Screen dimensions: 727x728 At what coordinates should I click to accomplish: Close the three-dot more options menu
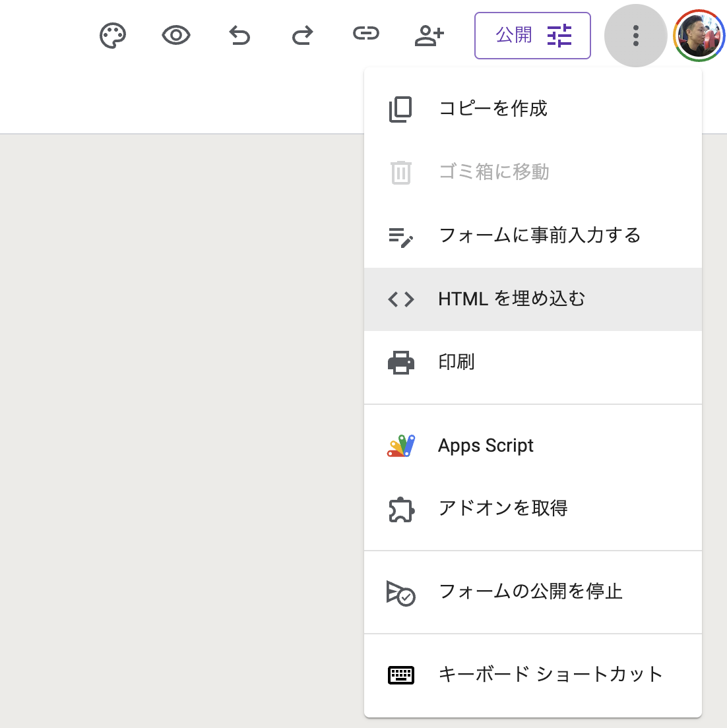coord(635,36)
